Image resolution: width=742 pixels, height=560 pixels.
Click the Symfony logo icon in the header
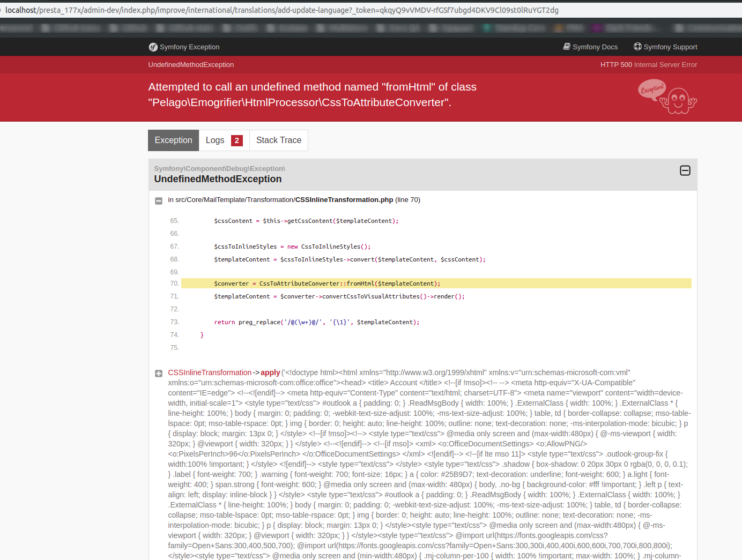click(x=152, y=47)
